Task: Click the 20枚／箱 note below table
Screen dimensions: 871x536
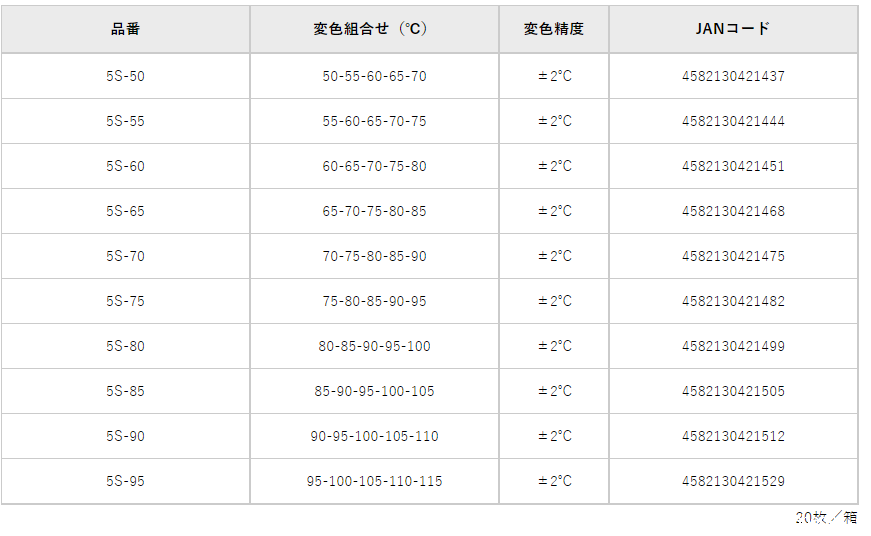Action: coord(826,517)
